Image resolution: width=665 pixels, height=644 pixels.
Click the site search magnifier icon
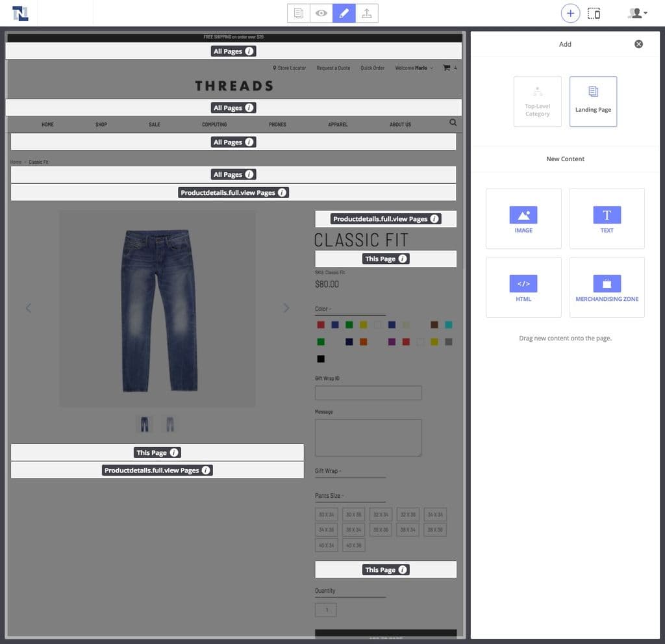point(453,123)
